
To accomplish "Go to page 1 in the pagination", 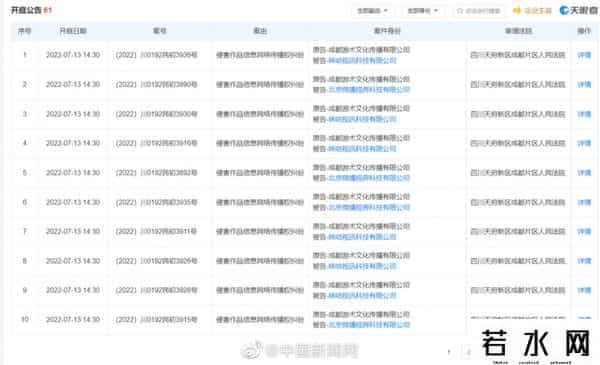I will 449,352.
